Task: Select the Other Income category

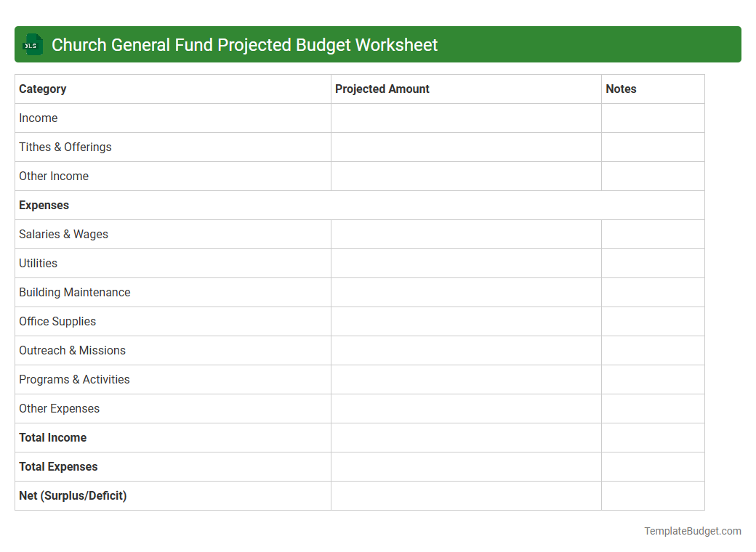Action: click(54, 176)
